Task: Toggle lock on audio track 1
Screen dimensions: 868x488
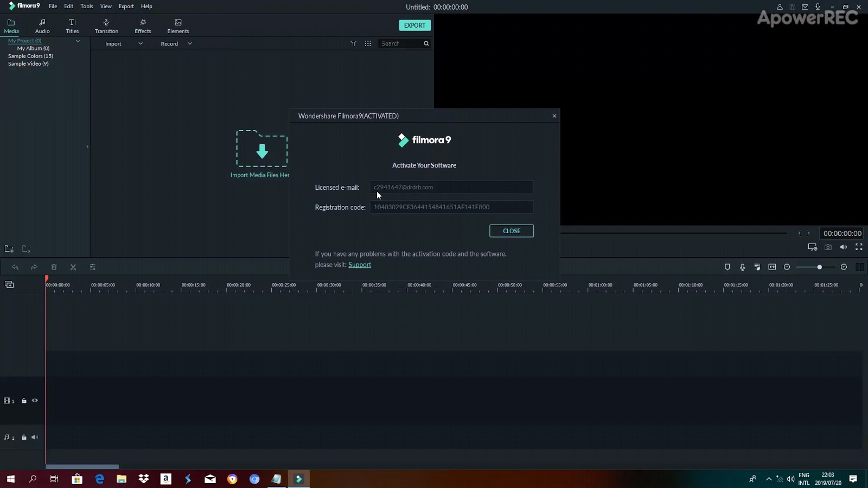Action: click(x=24, y=438)
